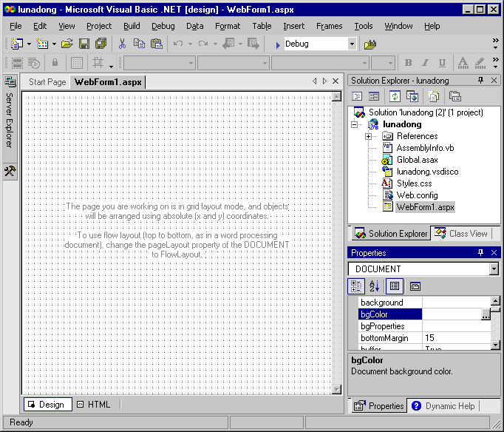Open the Format menu

tap(228, 26)
